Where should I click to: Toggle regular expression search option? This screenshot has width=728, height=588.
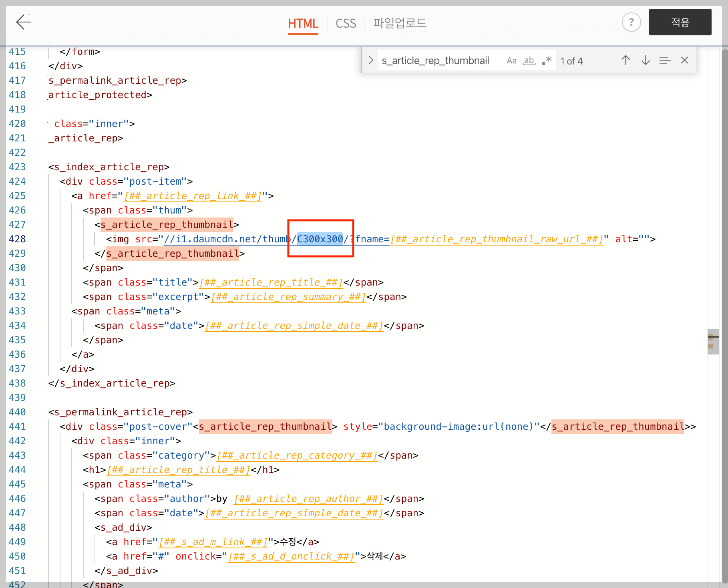pos(547,60)
